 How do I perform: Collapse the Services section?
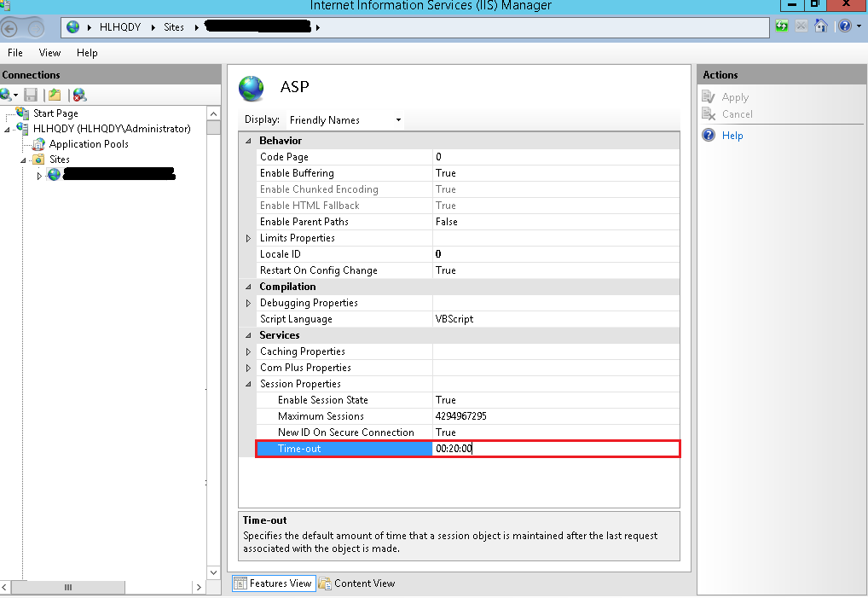[249, 335]
